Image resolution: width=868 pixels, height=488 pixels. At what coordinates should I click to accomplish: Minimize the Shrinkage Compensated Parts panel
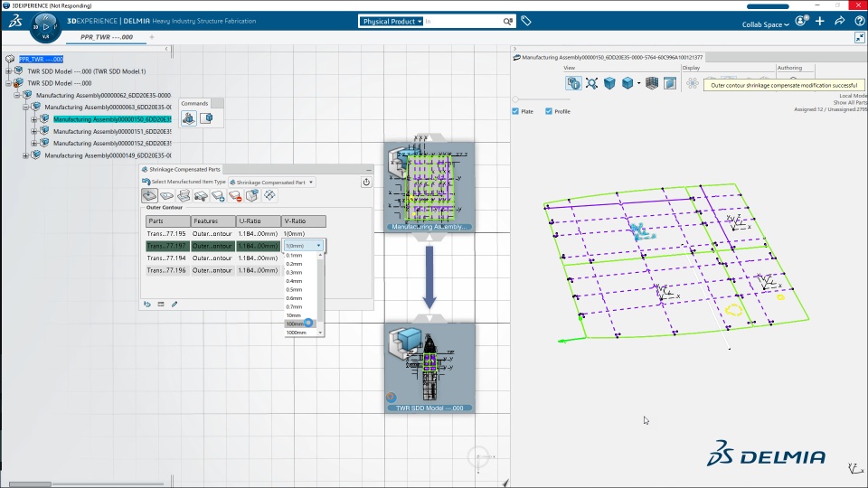pos(369,170)
